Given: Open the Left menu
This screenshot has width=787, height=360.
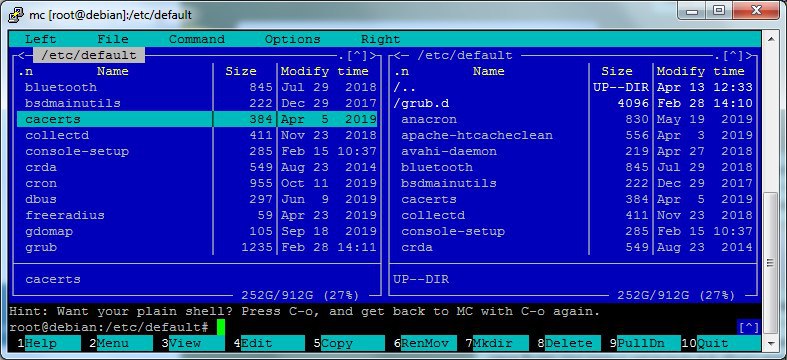Looking at the screenshot, I should coord(41,39).
